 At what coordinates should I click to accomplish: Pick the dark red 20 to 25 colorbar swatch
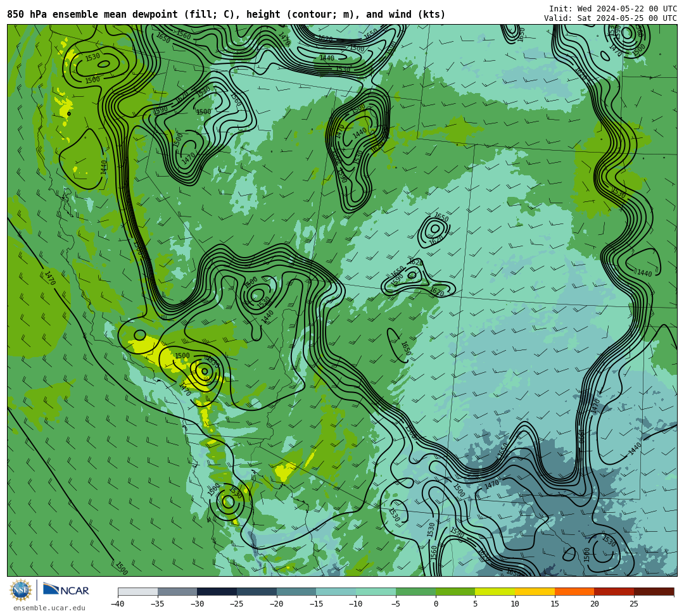coord(614,591)
